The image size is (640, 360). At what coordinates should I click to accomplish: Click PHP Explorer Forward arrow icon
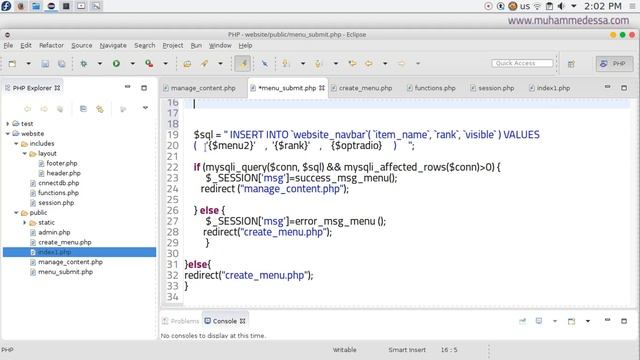[x=44, y=109]
